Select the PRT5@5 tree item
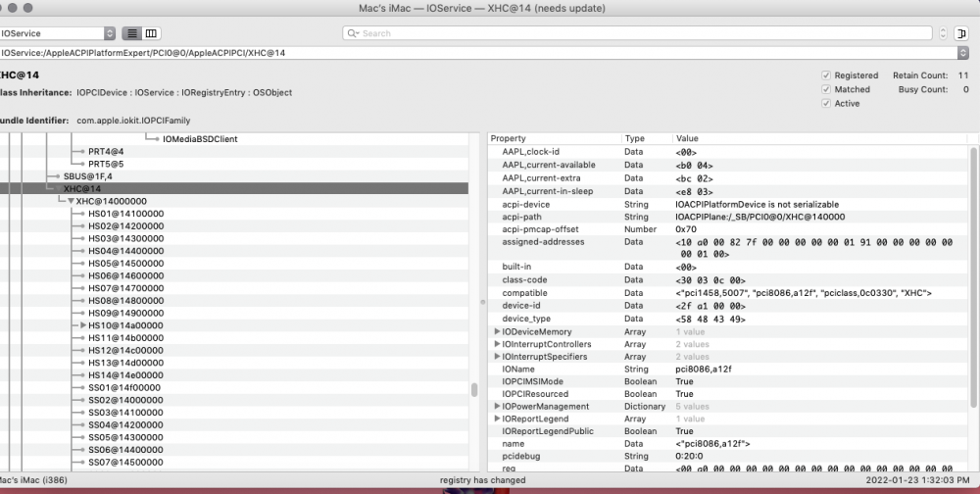 pos(106,164)
